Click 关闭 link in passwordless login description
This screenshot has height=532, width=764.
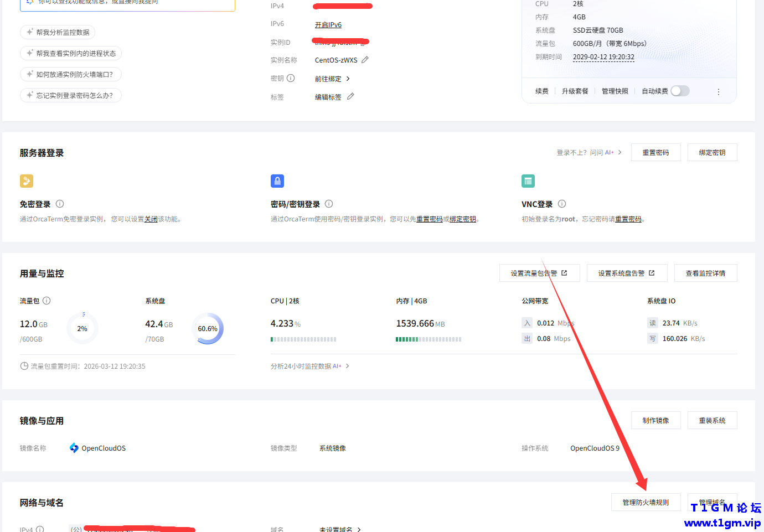click(151, 219)
